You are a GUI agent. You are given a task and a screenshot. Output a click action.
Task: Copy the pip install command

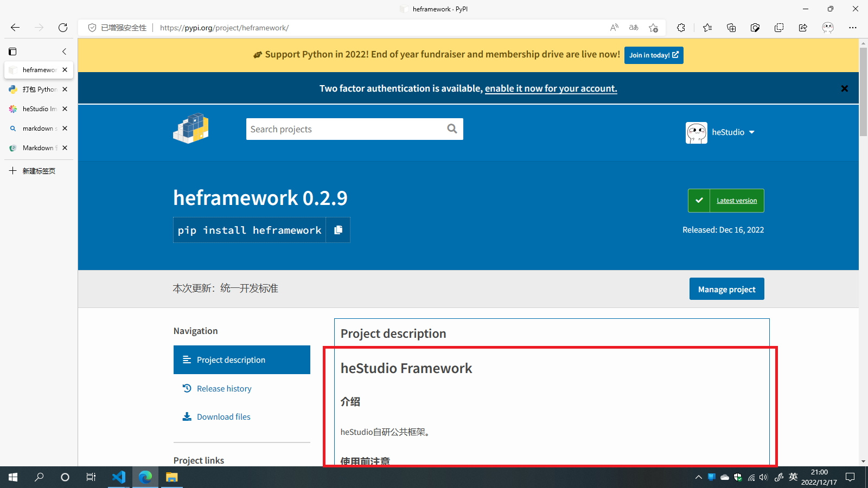click(338, 230)
